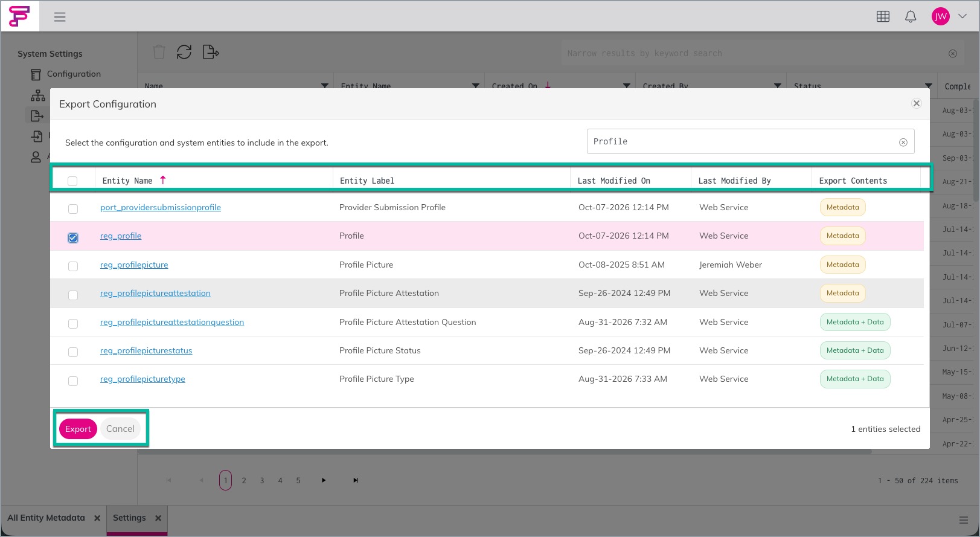Click the JW user avatar
Screen dimensions: 980x537
pos(941,17)
